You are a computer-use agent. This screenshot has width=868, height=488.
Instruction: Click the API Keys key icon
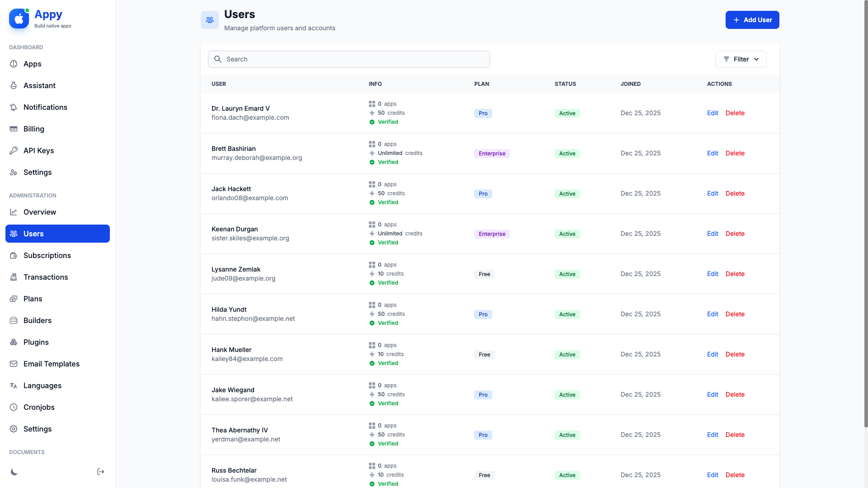click(x=14, y=150)
